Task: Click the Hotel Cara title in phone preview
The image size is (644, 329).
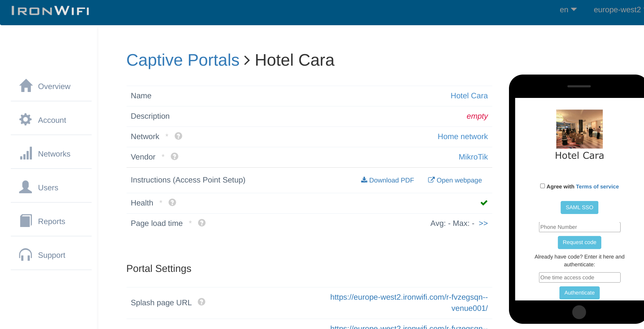Action: 579,156
